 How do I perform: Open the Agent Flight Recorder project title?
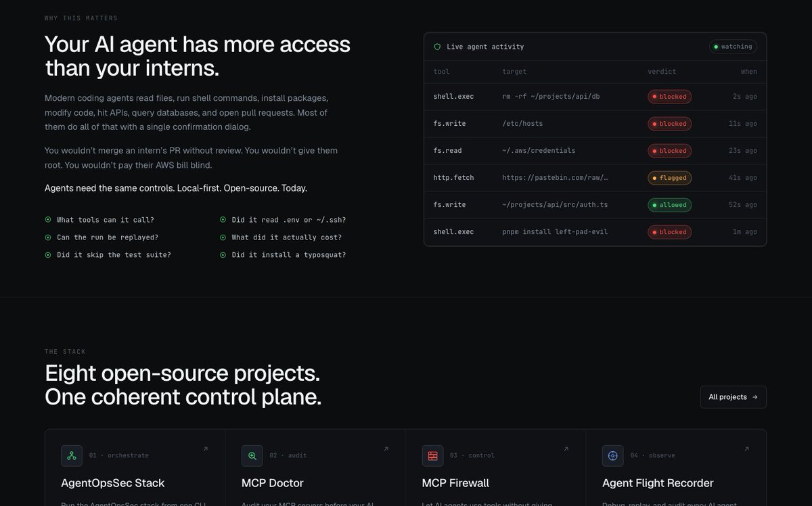658,483
